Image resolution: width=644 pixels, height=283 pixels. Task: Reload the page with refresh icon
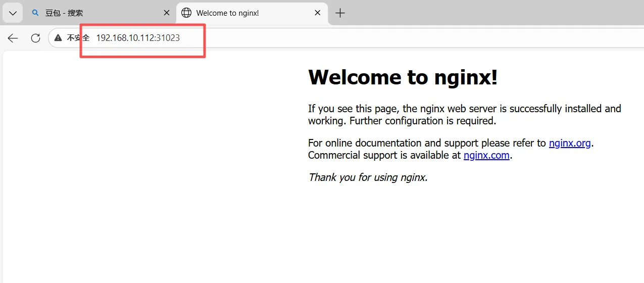[x=35, y=38]
